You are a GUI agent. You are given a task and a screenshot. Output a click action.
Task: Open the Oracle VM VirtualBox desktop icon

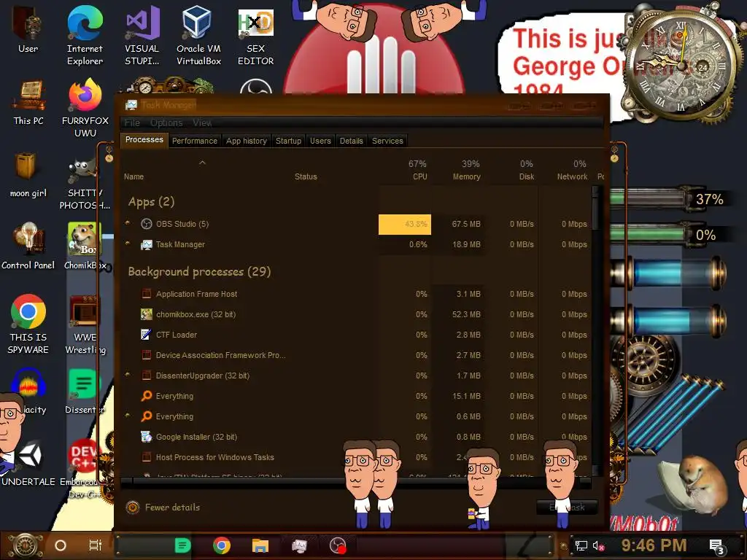point(198,35)
